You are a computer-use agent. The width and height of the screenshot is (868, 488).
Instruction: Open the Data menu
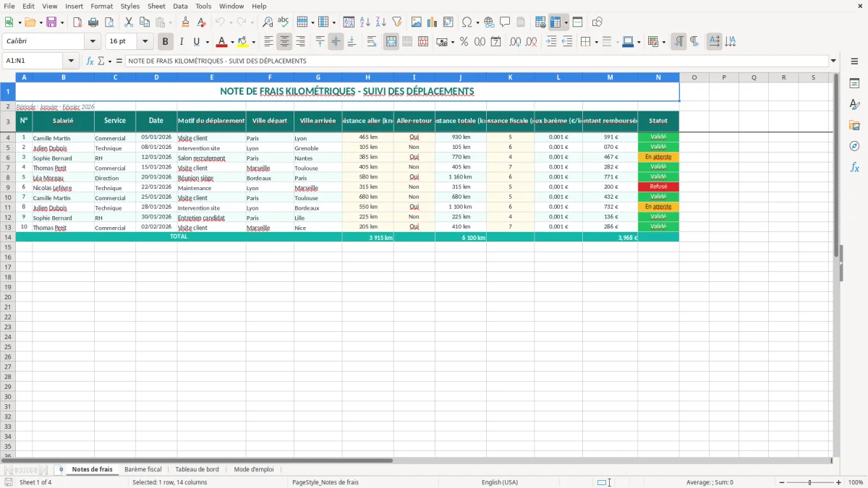(x=180, y=6)
